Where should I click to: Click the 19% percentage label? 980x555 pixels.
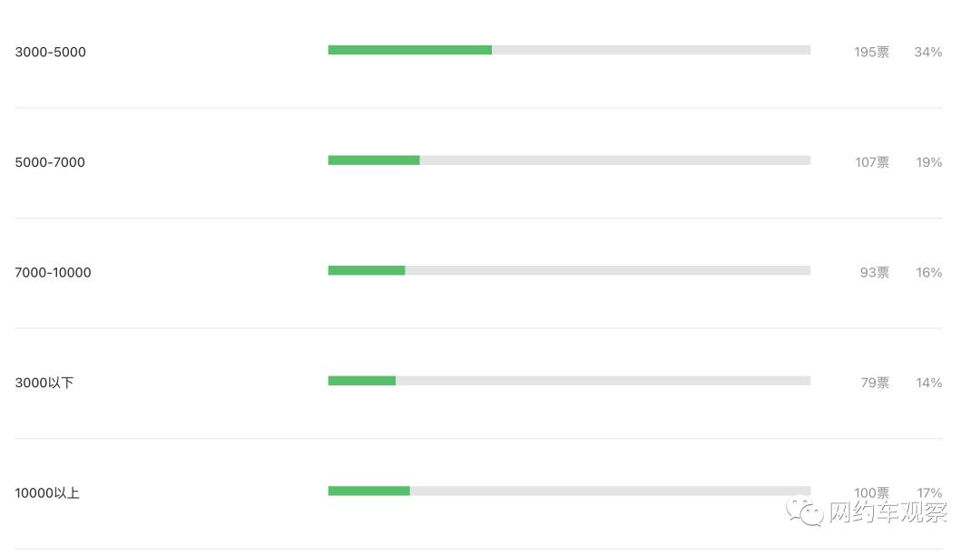pyautogui.click(x=928, y=163)
